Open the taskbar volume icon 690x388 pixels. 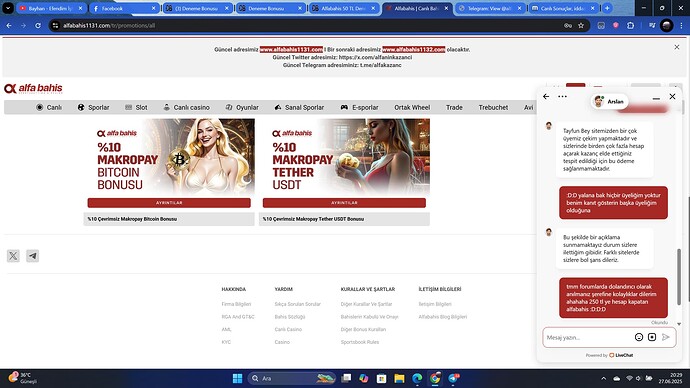(x=639, y=378)
